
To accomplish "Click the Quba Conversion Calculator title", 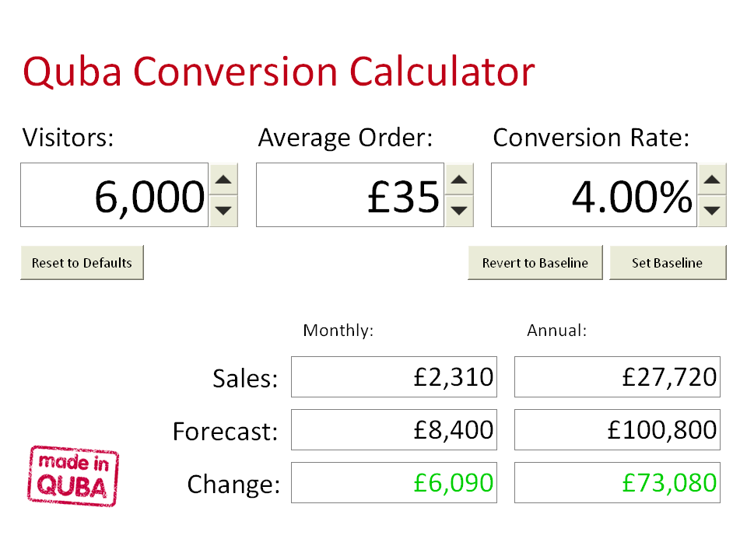I will coord(279,72).
